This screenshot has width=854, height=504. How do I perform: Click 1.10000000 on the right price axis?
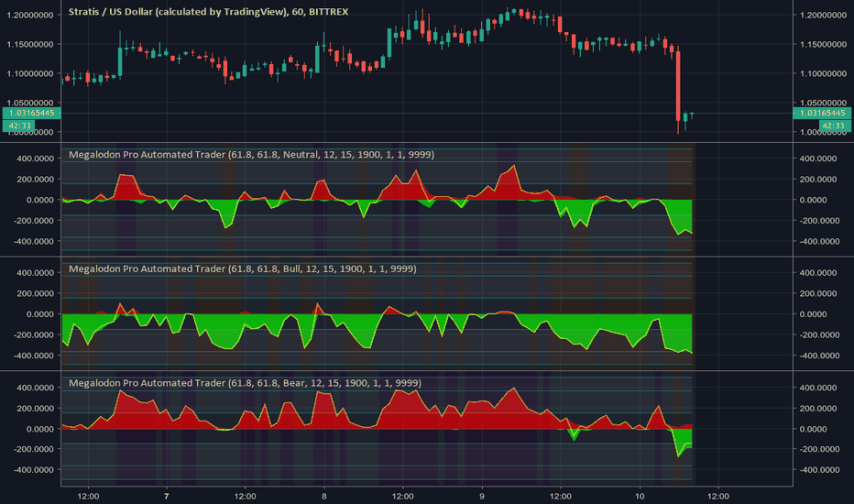click(x=823, y=73)
